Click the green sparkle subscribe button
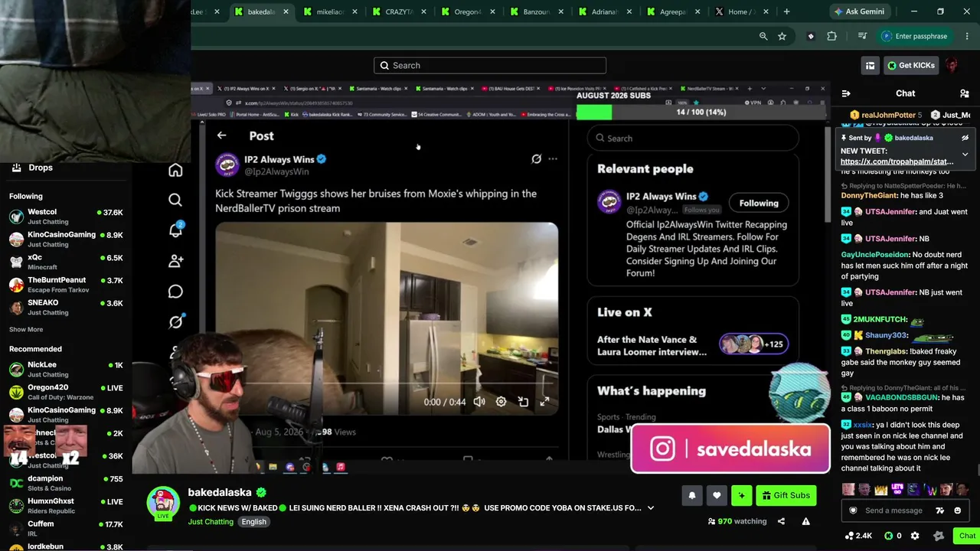 741,495
